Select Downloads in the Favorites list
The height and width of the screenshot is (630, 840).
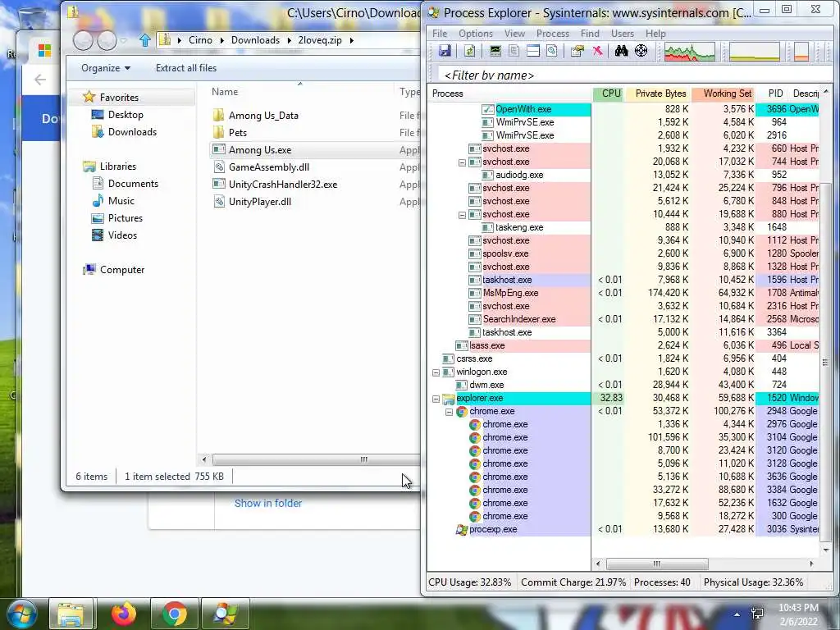[132, 132]
